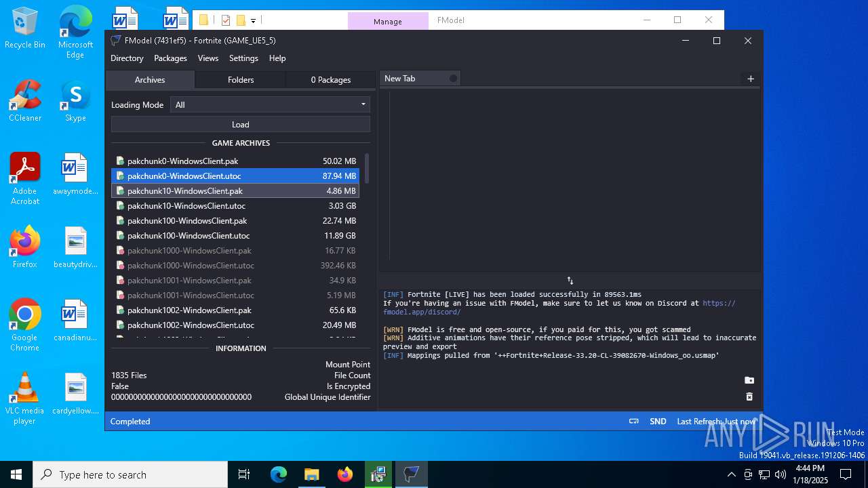Screen dimensions: 868x488
Task: Switch to the Folders tab
Action: tap(241, 80)
